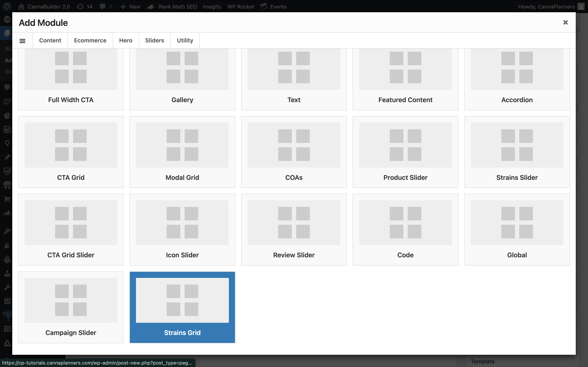This screenshot has width=588, height=367.
Task: Open the comments bubble icon
Action: click(103, 7)
